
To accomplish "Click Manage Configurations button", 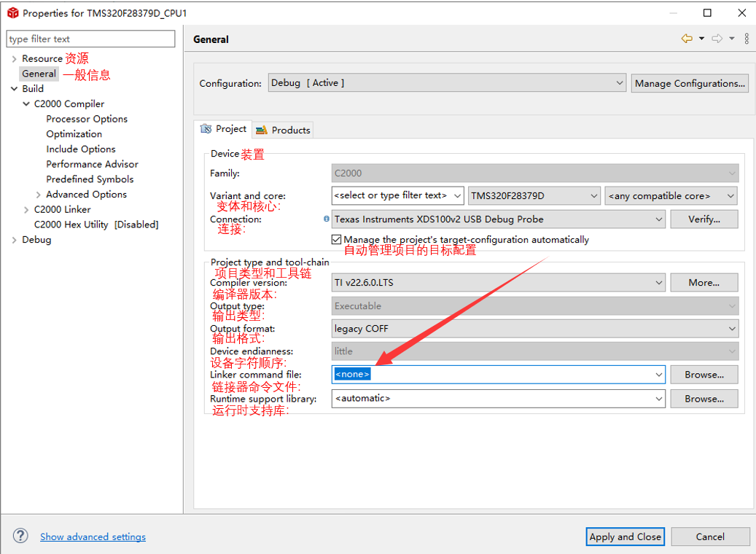I will [x=690, y=83].
